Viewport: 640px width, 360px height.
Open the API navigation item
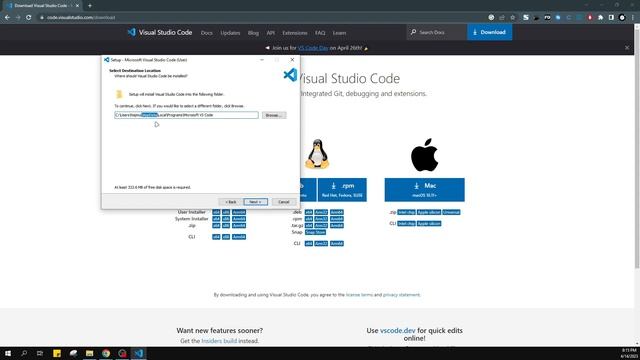271,33
